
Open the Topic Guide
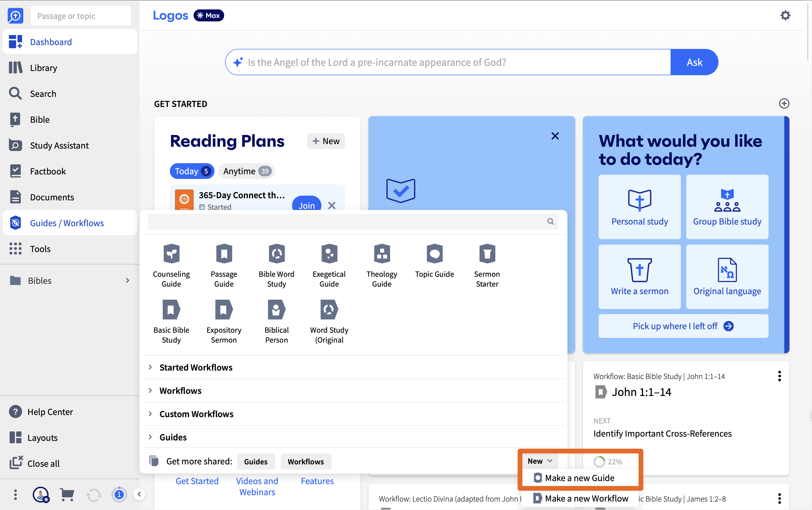pos(434,260)
